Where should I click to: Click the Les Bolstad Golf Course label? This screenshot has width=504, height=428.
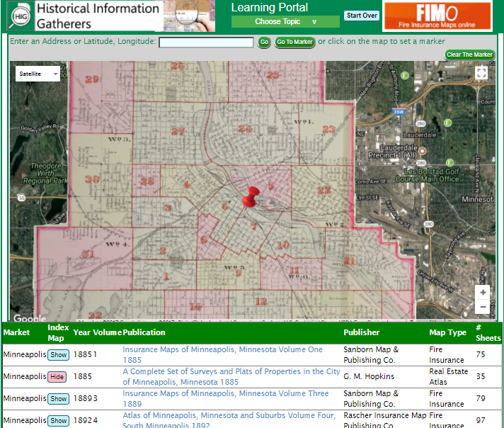429,176
